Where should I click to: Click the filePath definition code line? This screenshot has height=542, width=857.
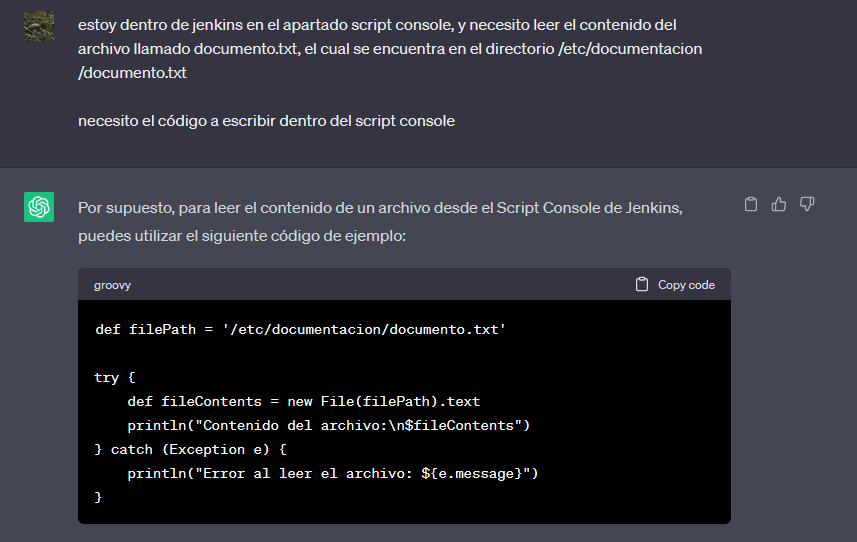300,329
